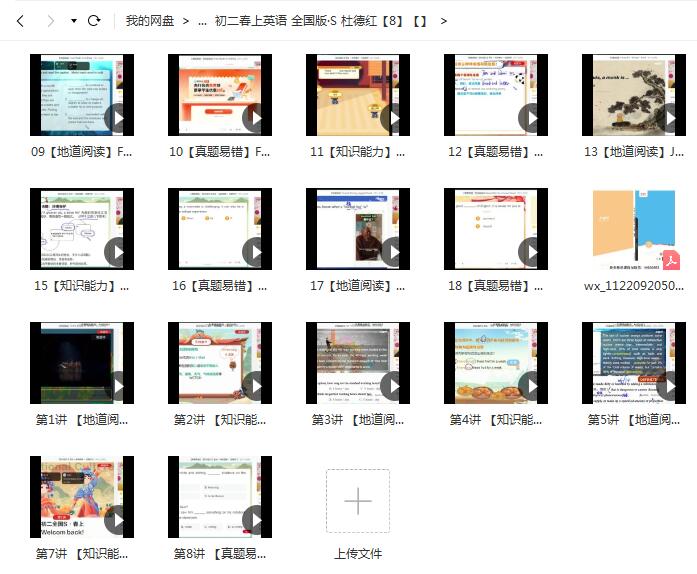Viewport: 697px width, 574px height.
Task: Click the 上传文件 label
Action: 358,554
